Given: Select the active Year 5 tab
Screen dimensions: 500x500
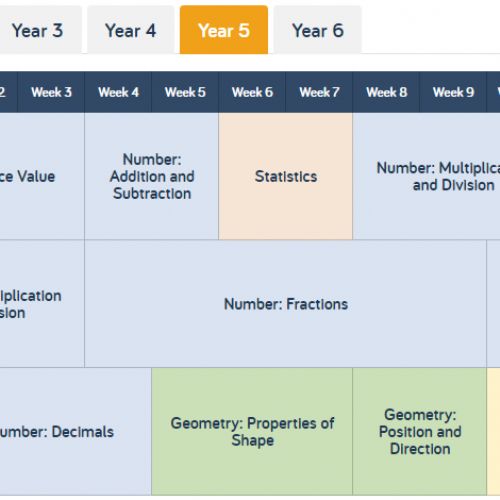Looking at the screenshot, I should [x=224, y=30].
